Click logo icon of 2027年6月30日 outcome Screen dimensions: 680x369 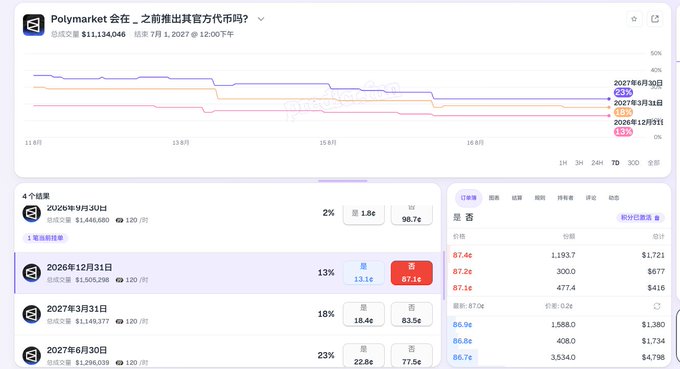click(x=32, y=356)
